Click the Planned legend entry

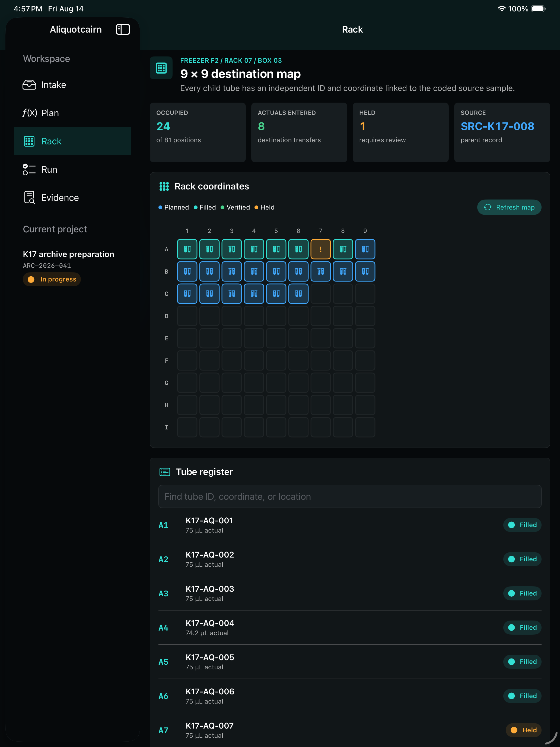click(x=173, y=207)
